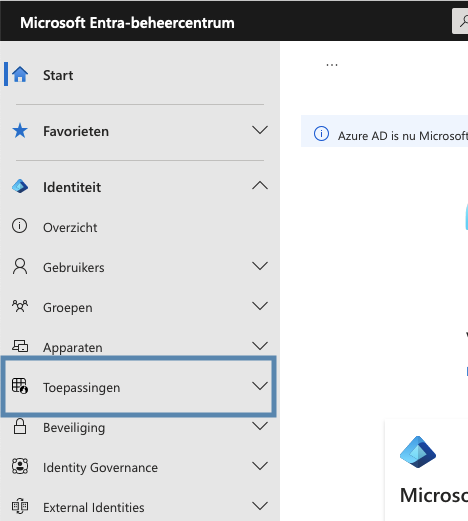Expand the Groepen submenu chevron
Viewport: 468px width, 521px height.
pos(260,306)
